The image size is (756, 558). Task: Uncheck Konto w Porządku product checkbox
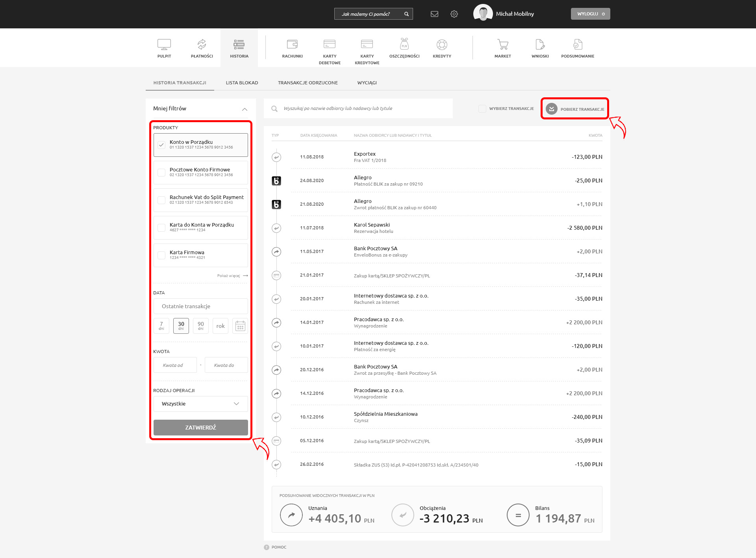point(161,145)
